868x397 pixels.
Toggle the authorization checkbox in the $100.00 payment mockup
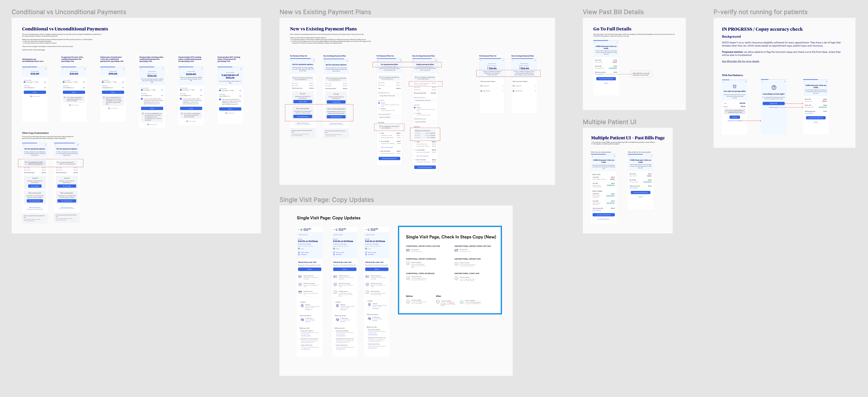181,99
